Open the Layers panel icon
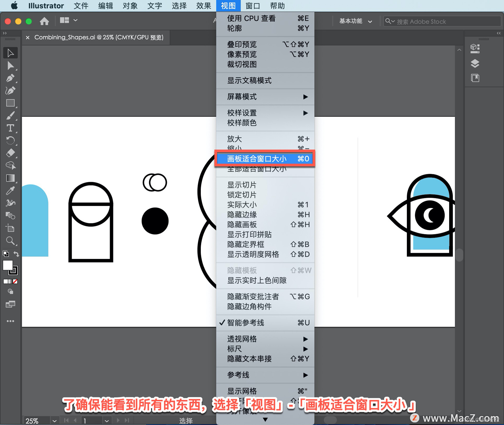The height and width of the screenshot is (425, 504). point(475,63)
